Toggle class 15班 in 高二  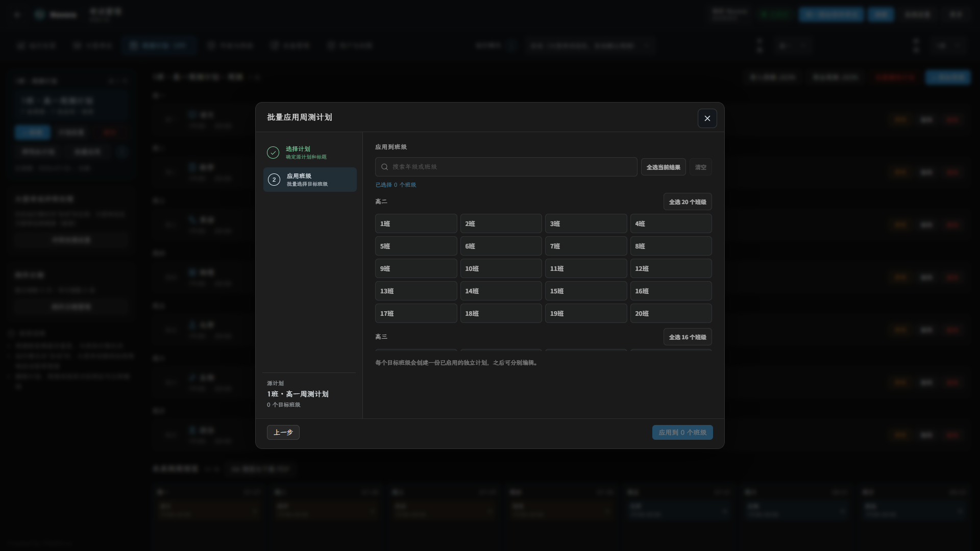[586, 291]
